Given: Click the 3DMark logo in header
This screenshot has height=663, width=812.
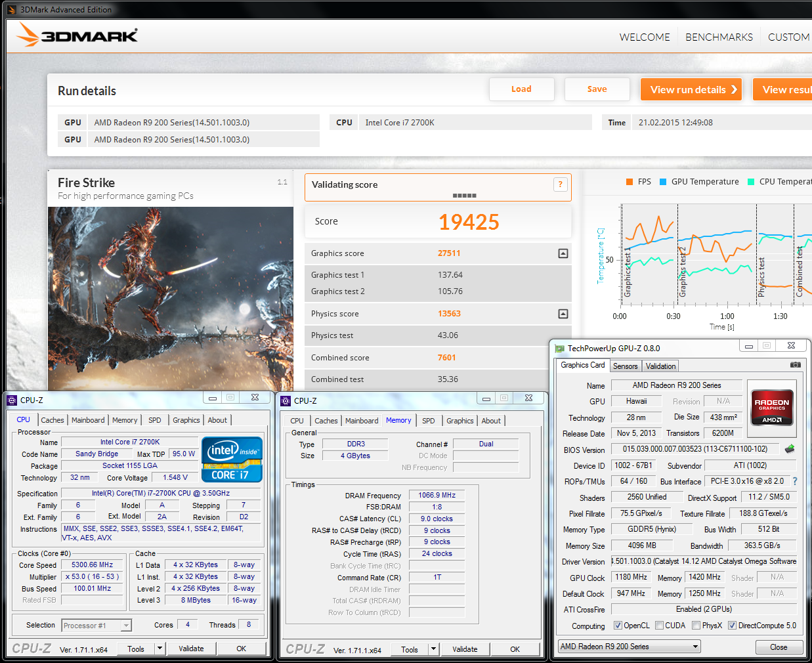Looking at the screenshot, I should (x=77, y=35).
